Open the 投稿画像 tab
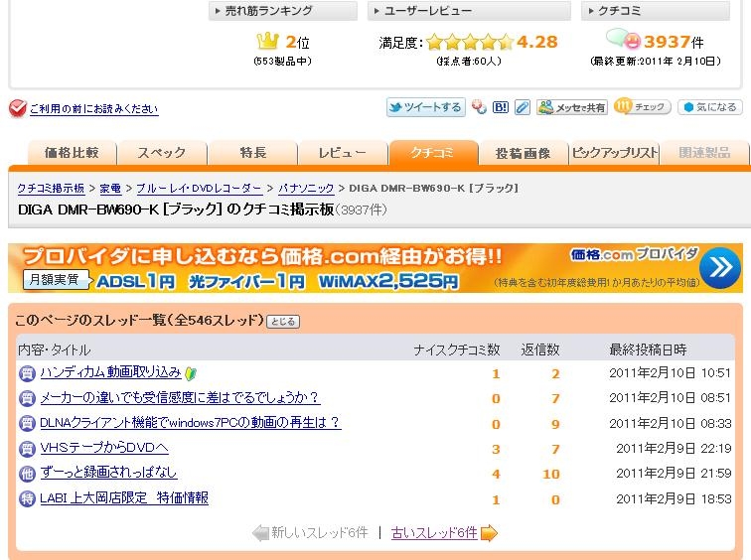The image size is (751, 560). [x=523, y=153]
